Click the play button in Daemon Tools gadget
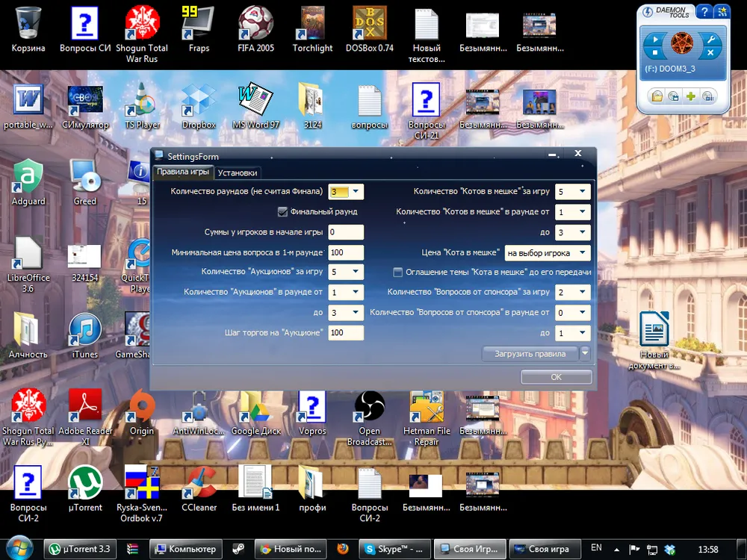747x560 pixels. pos(655,40)
